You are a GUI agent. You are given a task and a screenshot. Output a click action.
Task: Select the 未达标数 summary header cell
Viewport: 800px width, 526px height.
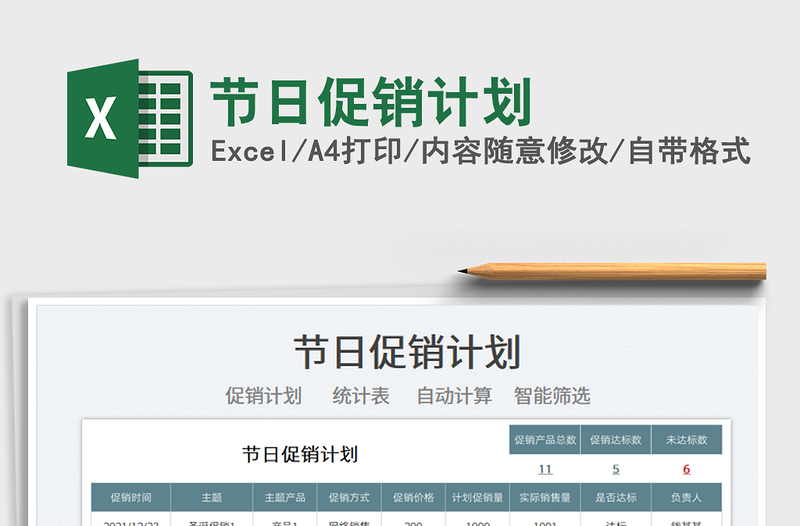click(x=687, y=440)
